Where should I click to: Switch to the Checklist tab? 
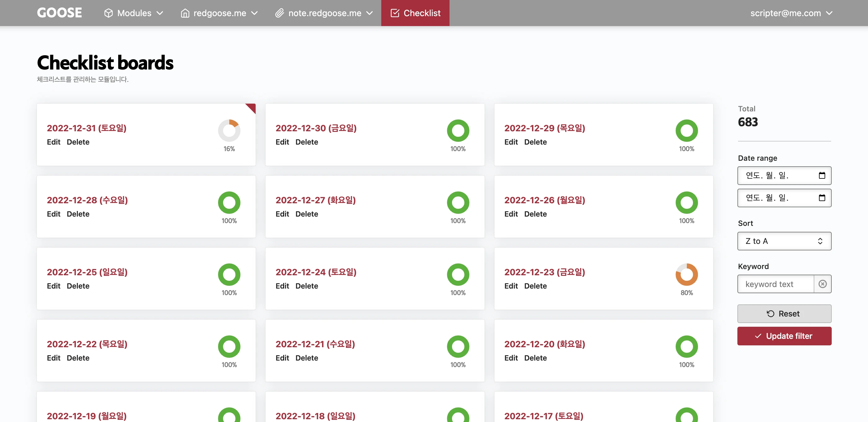pyautogui.click(x=415, y=13)
